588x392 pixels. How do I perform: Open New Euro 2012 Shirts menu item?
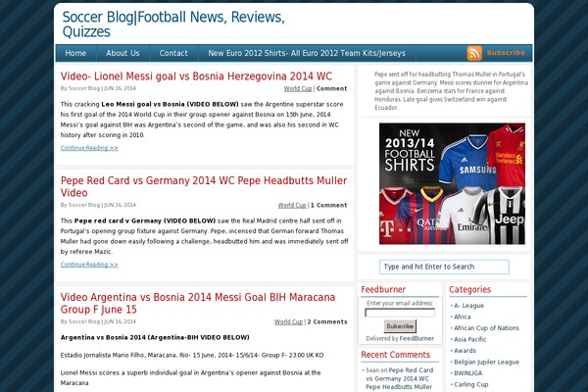pyautogui.click(x=307, y=53)
